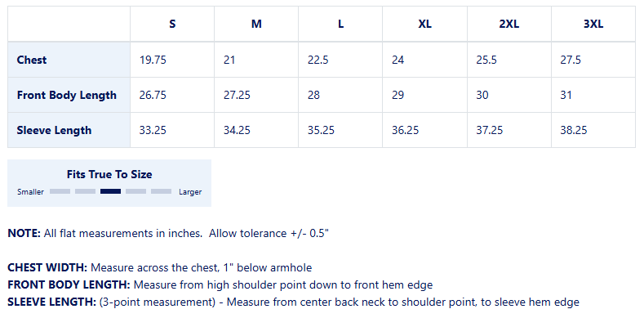Click the 3XL column header

coord(593,24)
